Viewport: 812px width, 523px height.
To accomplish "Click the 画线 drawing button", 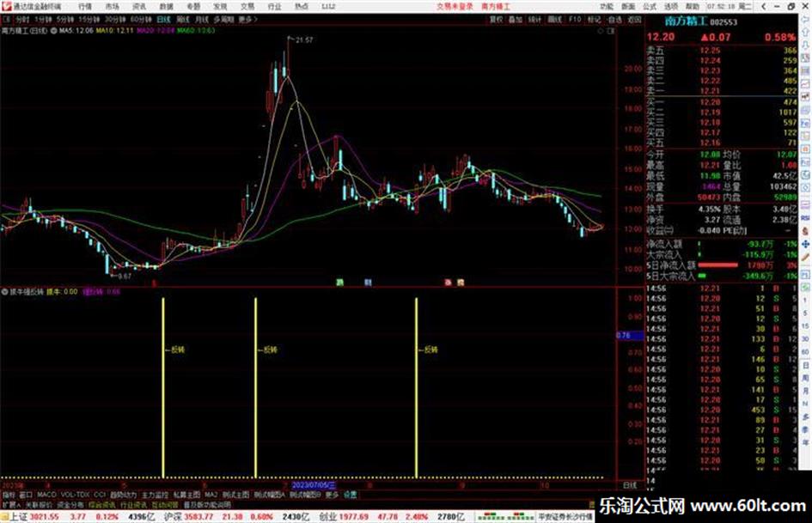I will coord(555,19).
